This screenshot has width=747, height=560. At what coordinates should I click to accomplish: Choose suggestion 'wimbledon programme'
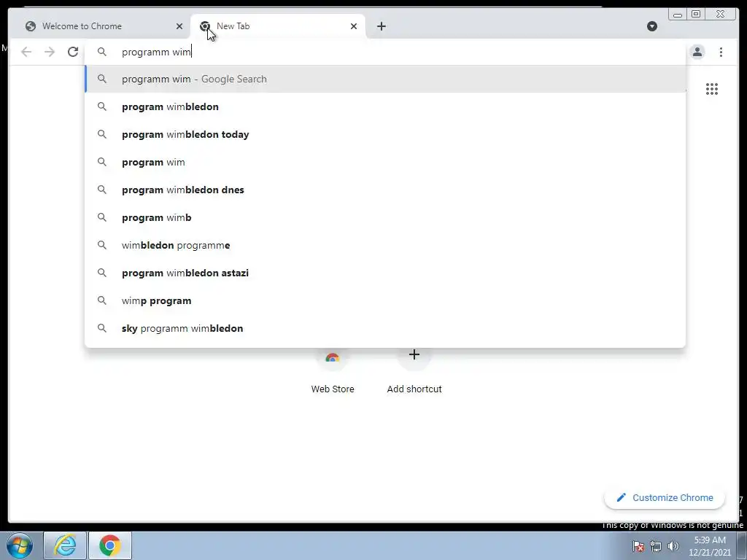coord(385,245)
